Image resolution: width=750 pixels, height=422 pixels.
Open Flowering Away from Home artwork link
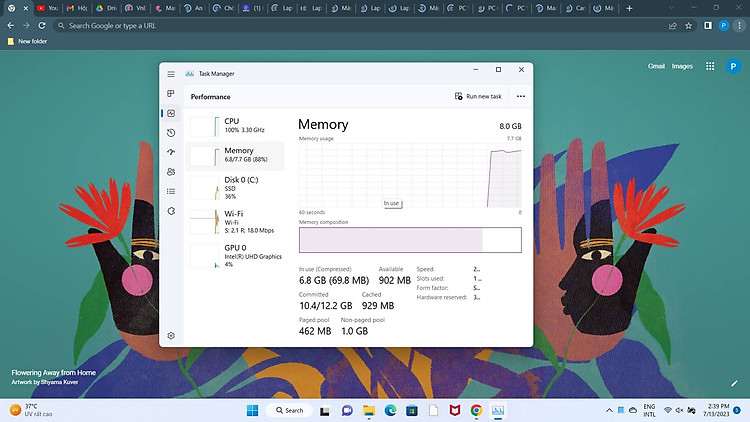(x=54, y=372)
